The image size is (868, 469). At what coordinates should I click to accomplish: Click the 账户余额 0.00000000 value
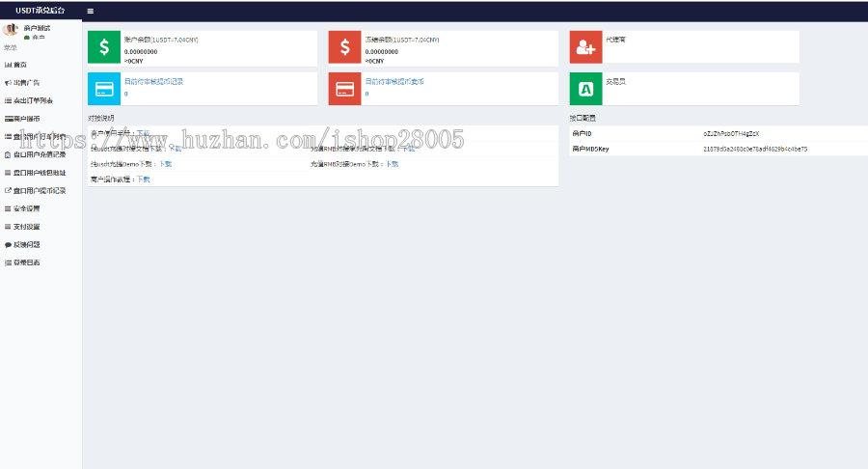[x=141, y=51]
